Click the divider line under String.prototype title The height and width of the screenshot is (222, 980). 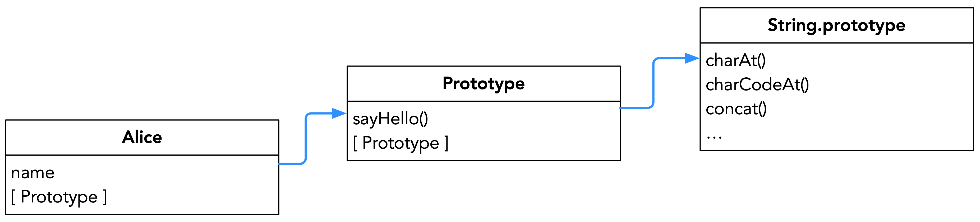[836, 43]
